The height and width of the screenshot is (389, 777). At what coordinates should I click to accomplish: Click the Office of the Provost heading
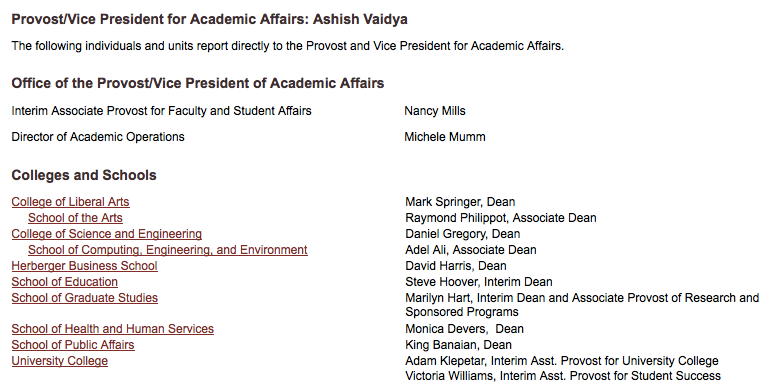coord(198,83)
